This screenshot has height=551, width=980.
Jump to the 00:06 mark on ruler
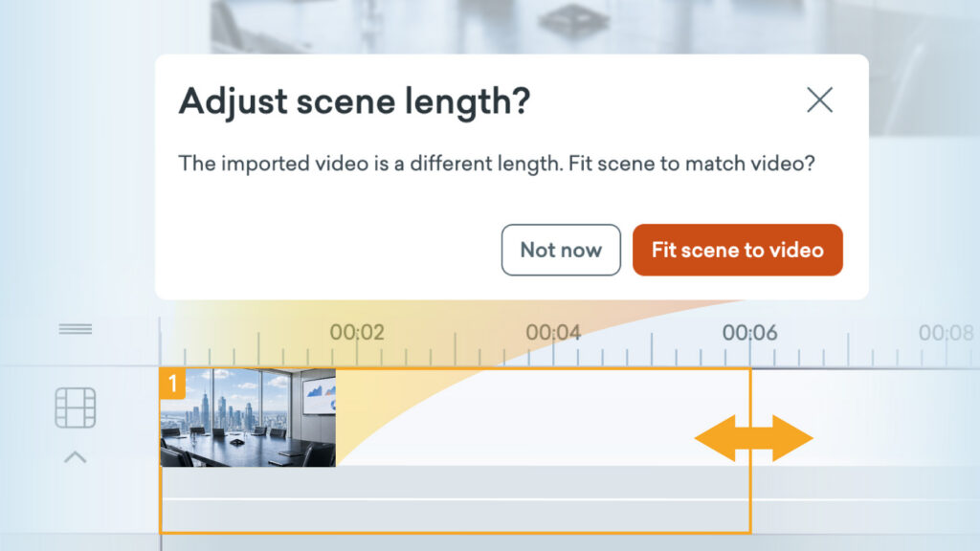[x=750, y=332]
